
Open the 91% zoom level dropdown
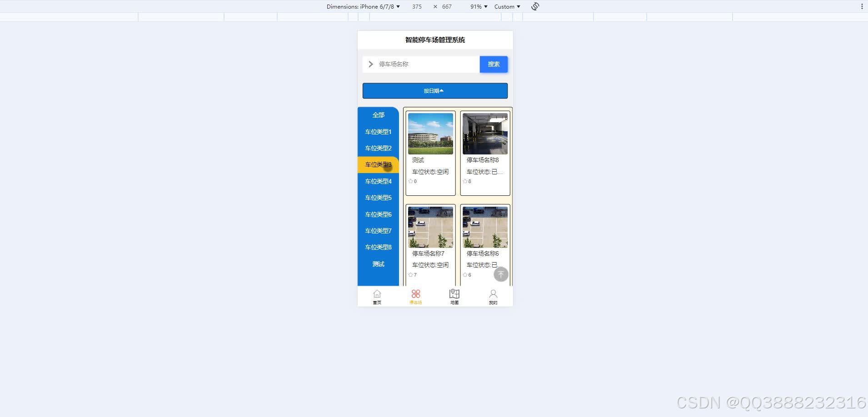click(x=479, y=6)
